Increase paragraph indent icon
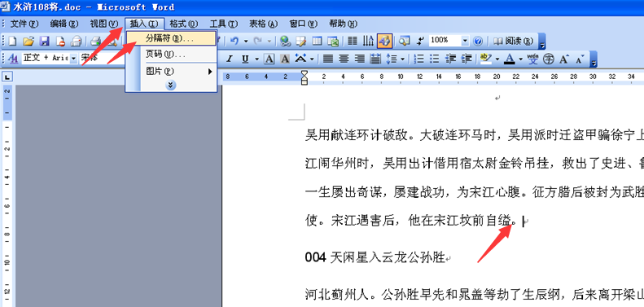 pyautogui.click(x=467, y=59)
